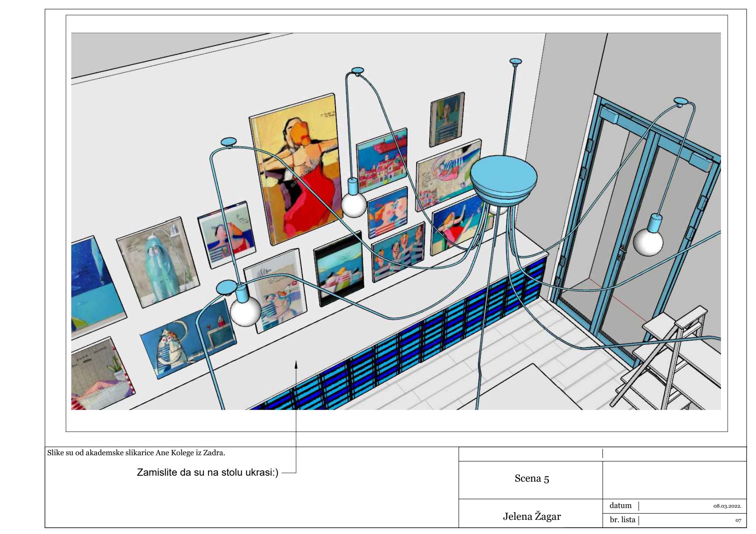Viewport: 756px width, 534px height.
Task: Click the white globe bulb beside red-dress painting
Action: coord(354,205)
